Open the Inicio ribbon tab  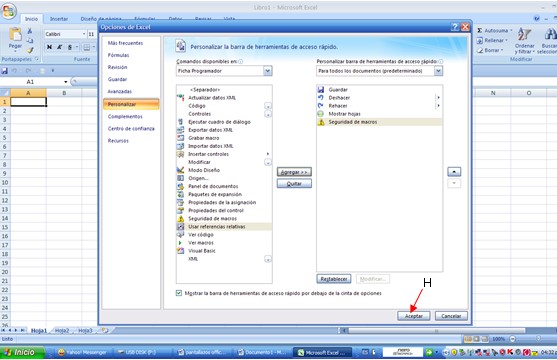tap(31, 19)
